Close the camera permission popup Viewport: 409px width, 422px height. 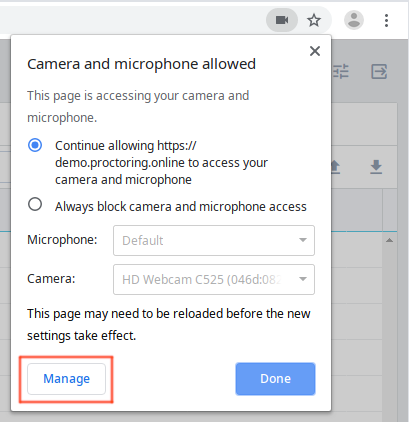[x=315, y=51]
